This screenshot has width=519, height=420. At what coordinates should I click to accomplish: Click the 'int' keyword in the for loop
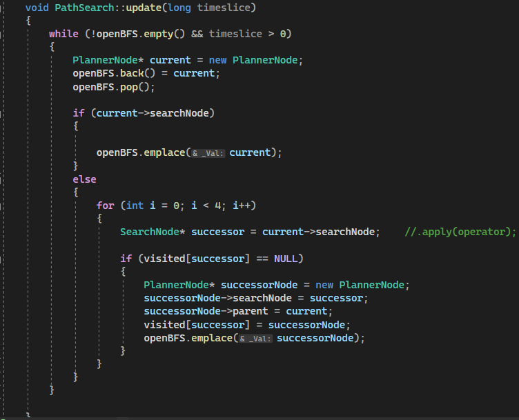pyautogui.click(x=135, y=206)
